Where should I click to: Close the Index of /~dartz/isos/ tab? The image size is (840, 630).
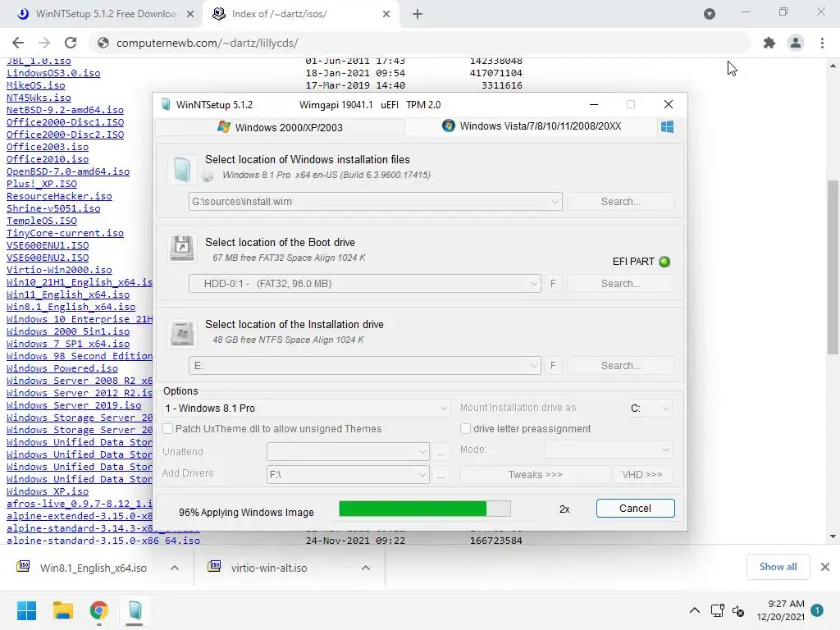[x=386, y=14]
